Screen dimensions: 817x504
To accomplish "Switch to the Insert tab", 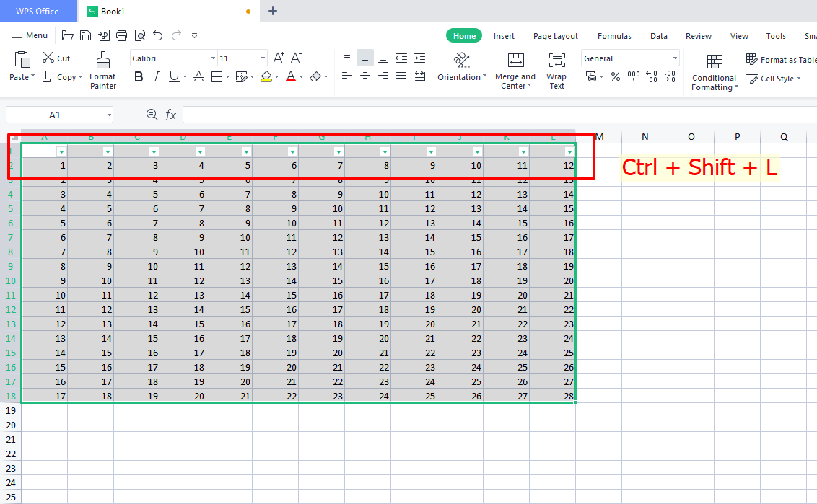I will pos(504,35).
